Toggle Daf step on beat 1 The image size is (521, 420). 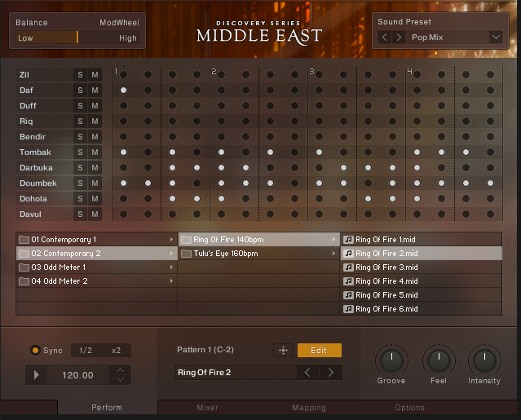(124, 91)
